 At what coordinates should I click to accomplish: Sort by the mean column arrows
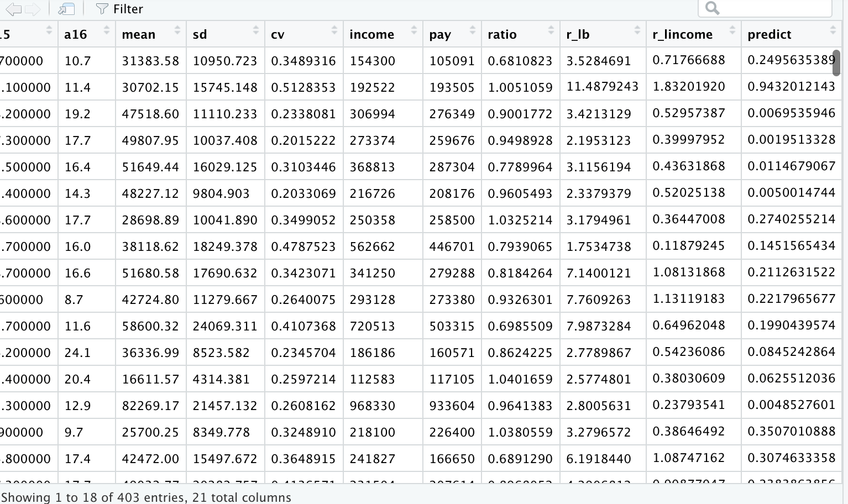[x=177, y=30]
